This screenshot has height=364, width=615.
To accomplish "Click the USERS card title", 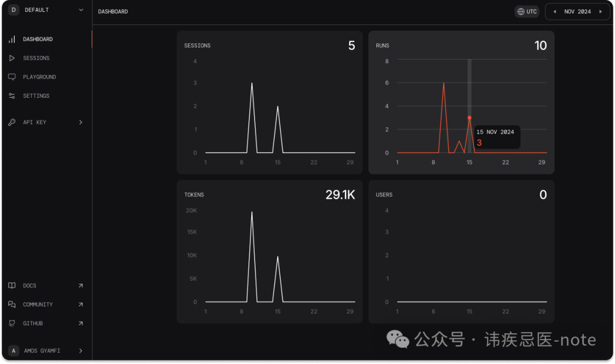I will [x=384, y=195].
